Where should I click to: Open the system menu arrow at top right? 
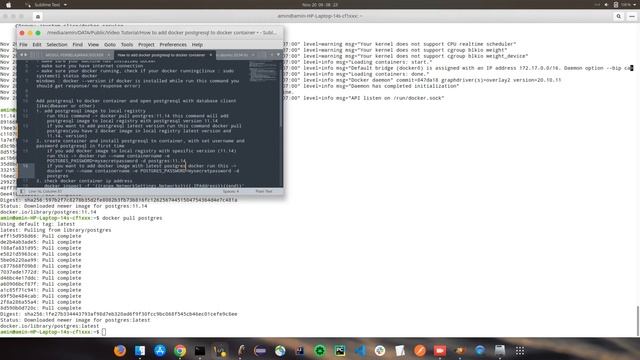click(x=635, y=4)
